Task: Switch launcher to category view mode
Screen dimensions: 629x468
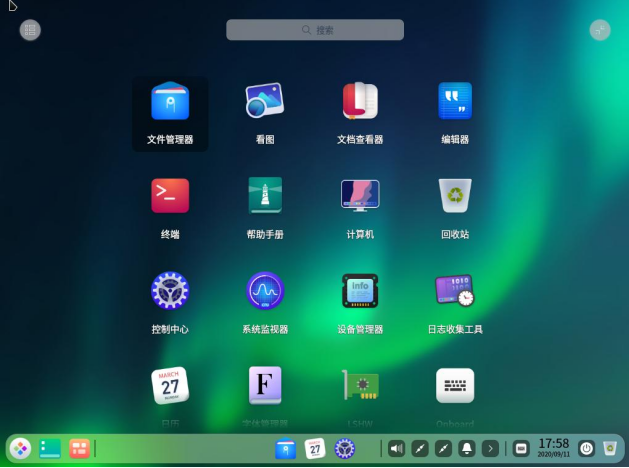Action: [x=30, y=30]
